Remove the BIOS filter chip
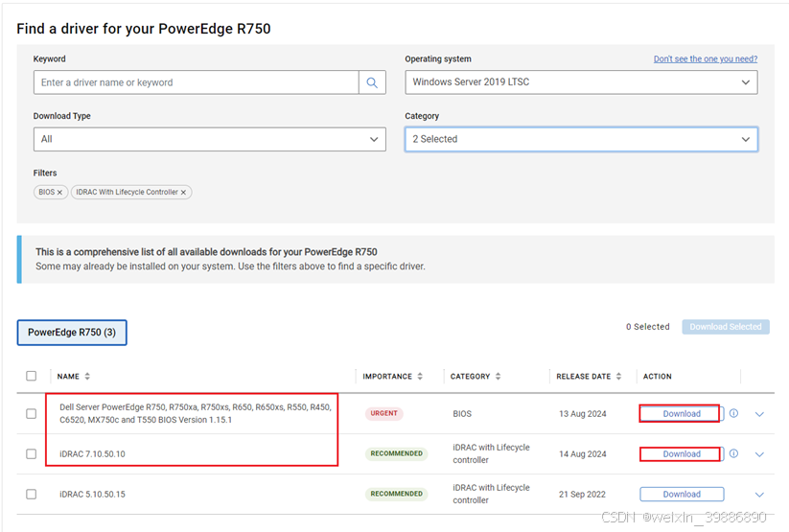This screenshot has width=789, height=532. [x=59, y=193]
